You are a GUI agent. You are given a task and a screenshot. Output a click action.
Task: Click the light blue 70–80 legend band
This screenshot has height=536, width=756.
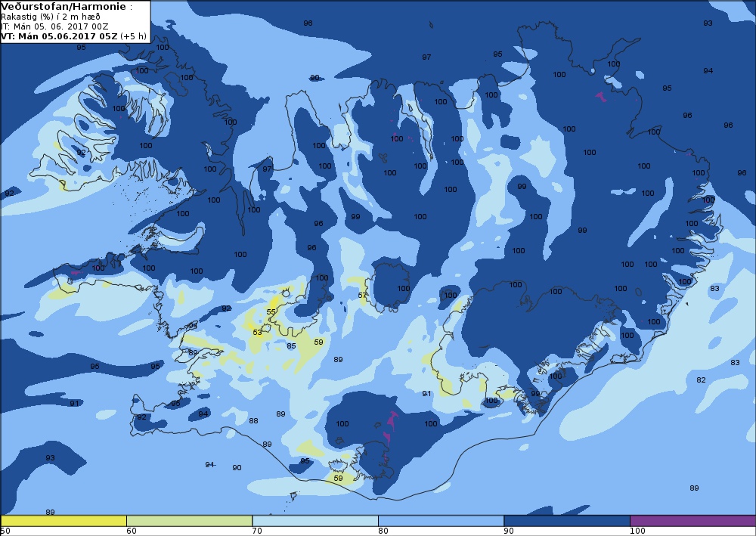(315, 521)
